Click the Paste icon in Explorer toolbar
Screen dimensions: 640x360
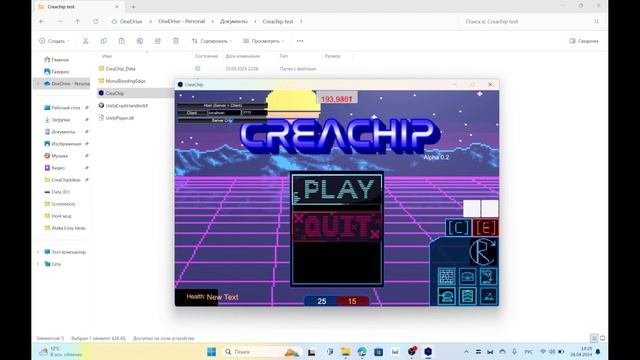pos(122,41)
